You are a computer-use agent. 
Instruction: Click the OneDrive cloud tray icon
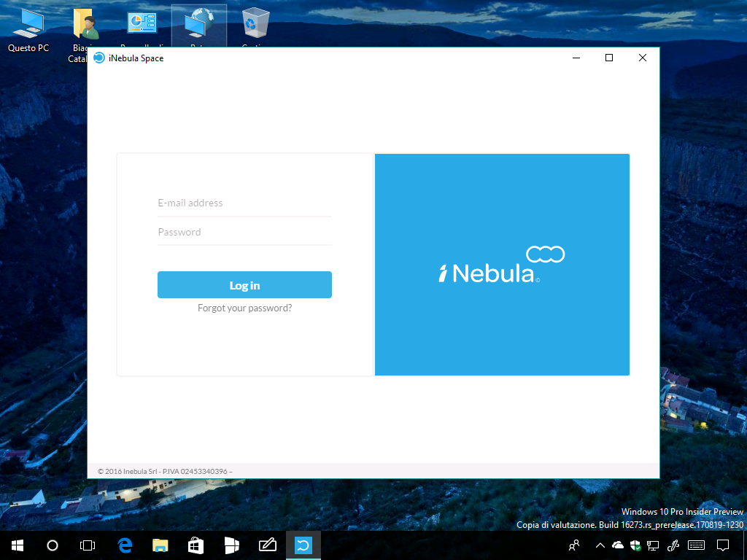pyautogui.click(x=618, y=545)
